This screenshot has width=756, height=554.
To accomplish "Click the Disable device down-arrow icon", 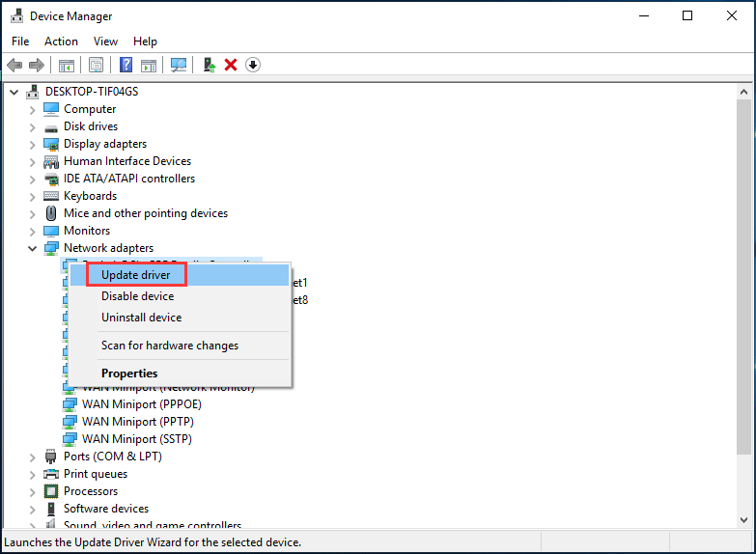I will 253,65.
